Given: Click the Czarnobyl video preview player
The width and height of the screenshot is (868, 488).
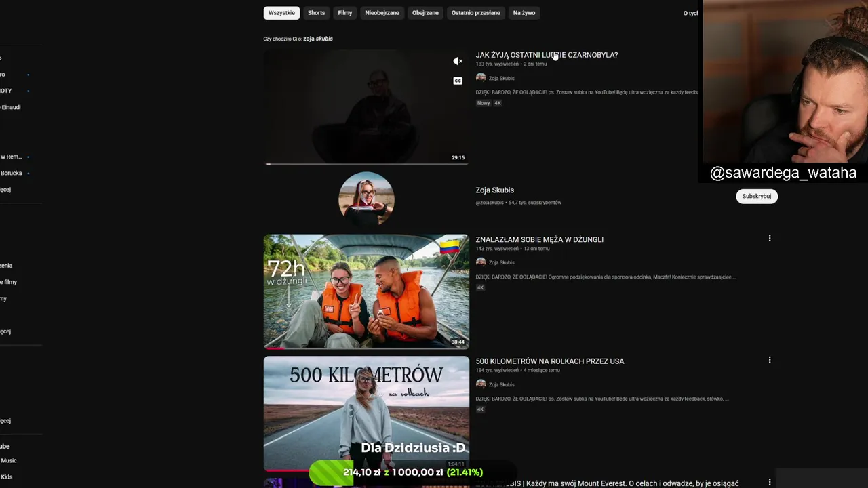Looking at the screenshot, I should pyautogui.click(x=366, y=107).
